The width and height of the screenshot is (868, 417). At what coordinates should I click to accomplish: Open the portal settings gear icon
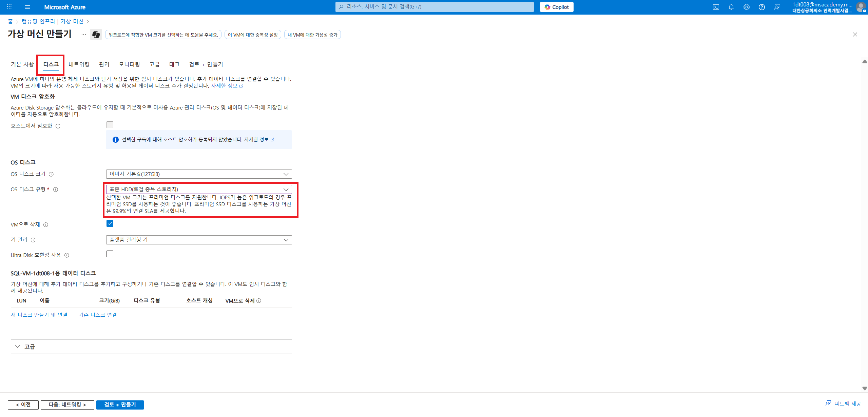tap(746, 7)
